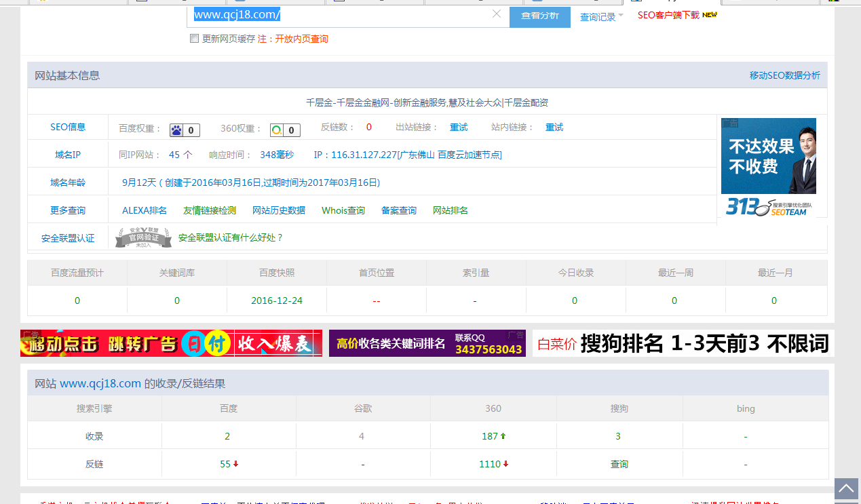Click the 360 weight circle icon
Image resolution: width=861 pixels, height=504 pixels.
pyautogui.click(x=277, y=130)
